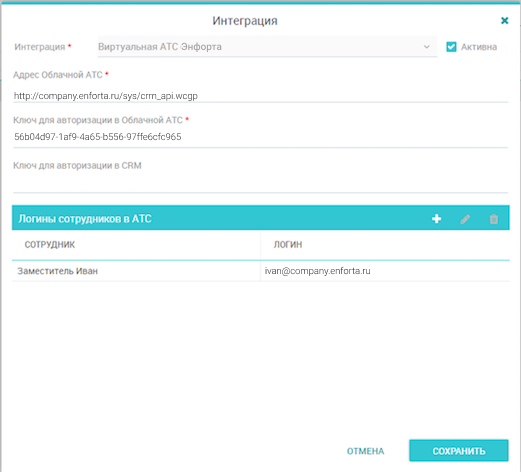Image resolution: width=521 pixels, height=472 pixels.
Task: Click the ivan@company.enforta.ru login cell
Action: click(385, 271)
